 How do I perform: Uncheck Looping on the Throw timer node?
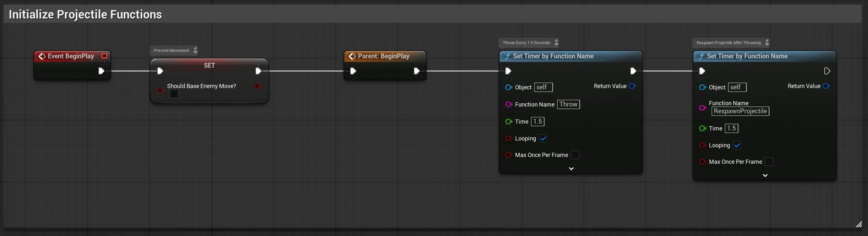click(x=543, y=138)
